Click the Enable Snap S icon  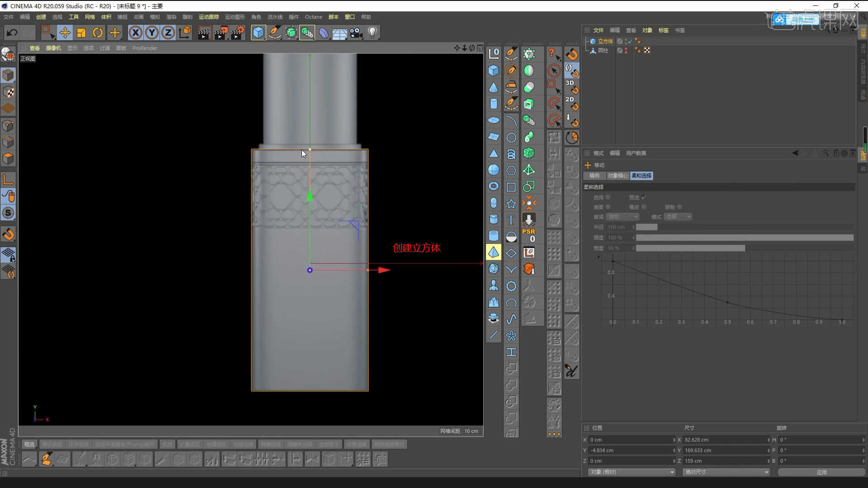8,213
